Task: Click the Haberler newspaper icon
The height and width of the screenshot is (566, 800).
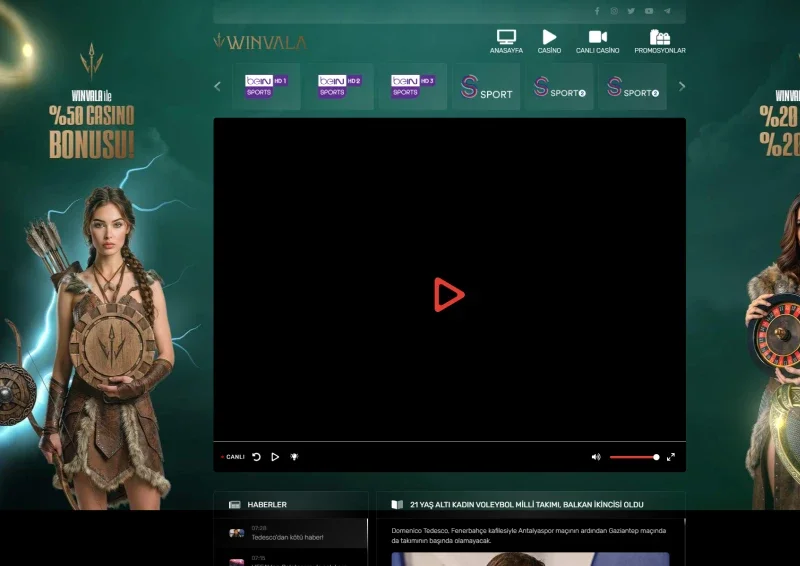Action: (235, 505)
